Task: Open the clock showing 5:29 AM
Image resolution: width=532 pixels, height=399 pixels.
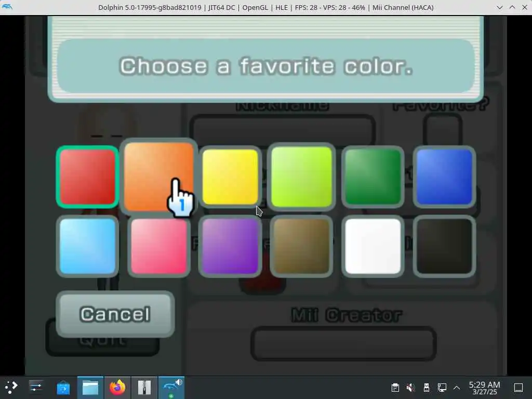Action: point(485,388)
